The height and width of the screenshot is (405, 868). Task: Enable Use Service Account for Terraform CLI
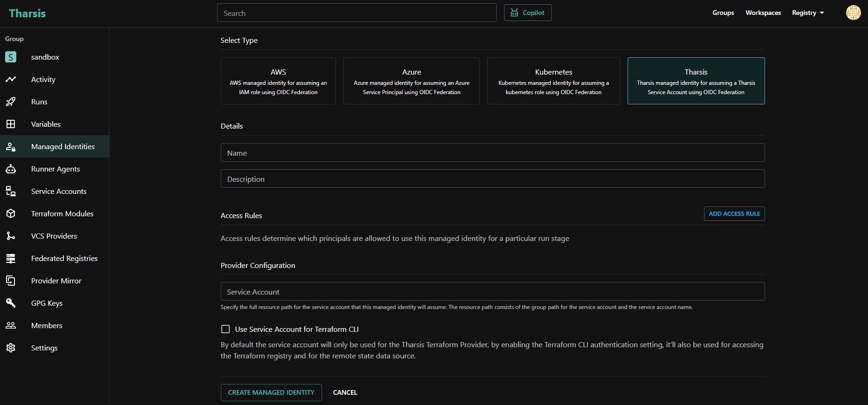(226, 329)
